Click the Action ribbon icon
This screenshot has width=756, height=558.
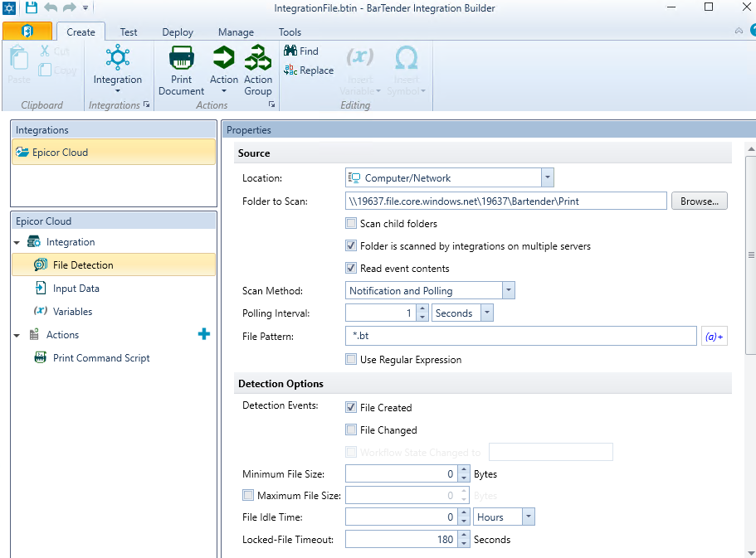(x=223, y=59)
